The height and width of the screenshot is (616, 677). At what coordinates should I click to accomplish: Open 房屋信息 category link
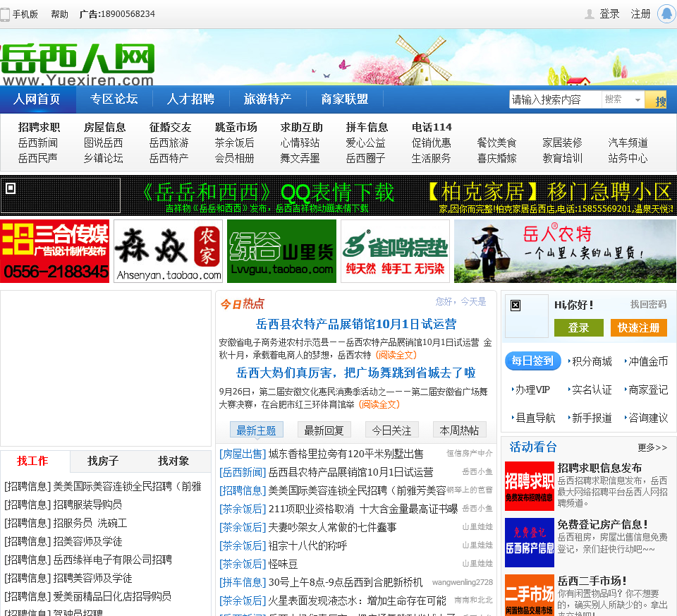(x=104, y=128)
